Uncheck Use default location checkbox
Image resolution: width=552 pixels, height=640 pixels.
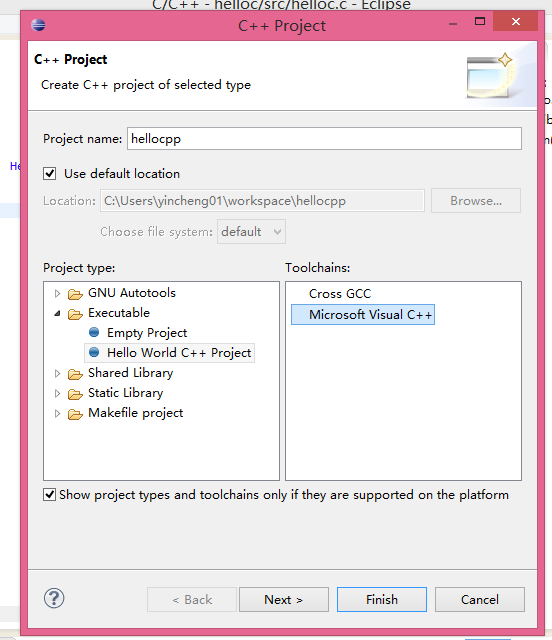[x=49, y=173]
